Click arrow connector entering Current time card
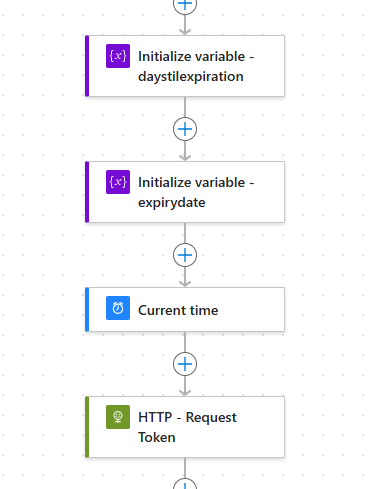The width and height of the screenshot is (368, 489). tap(185, 277)
